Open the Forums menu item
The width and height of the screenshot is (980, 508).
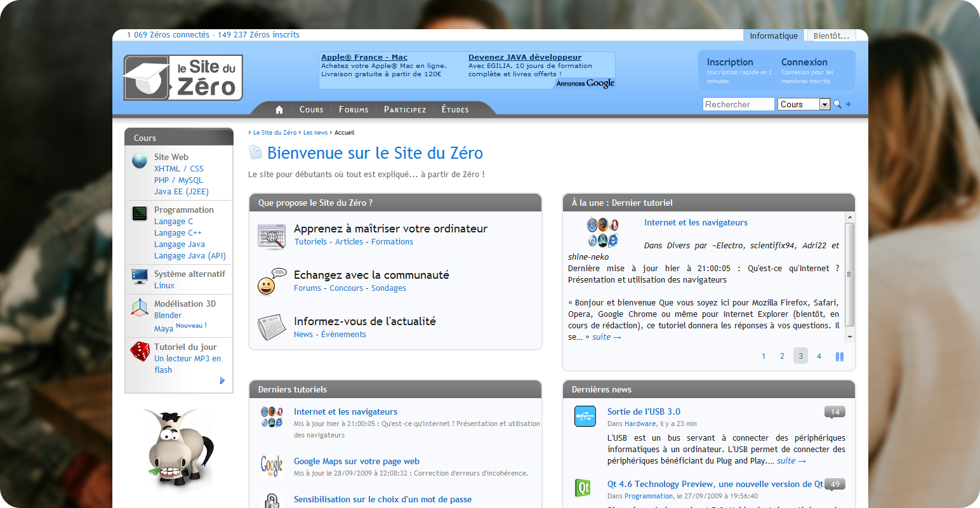click(354, 110)
